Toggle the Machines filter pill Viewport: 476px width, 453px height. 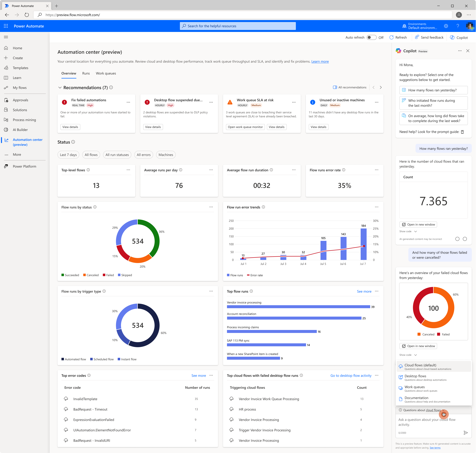point(166,155)
